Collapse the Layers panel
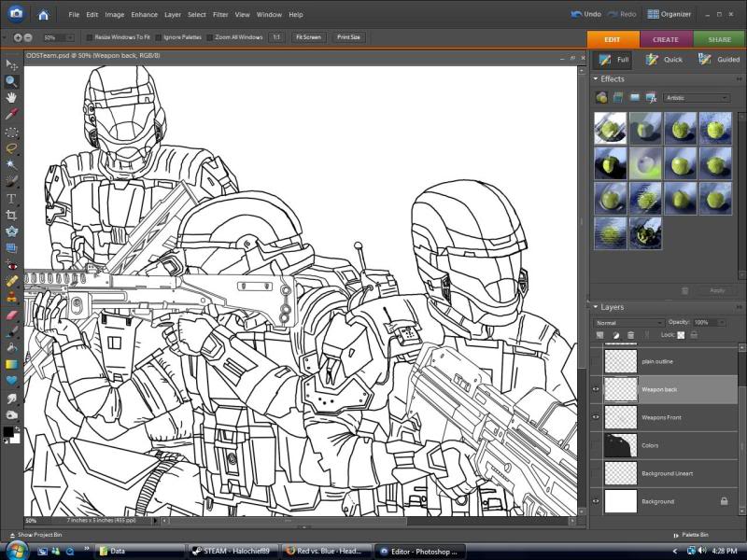 [x=596, y=307]
